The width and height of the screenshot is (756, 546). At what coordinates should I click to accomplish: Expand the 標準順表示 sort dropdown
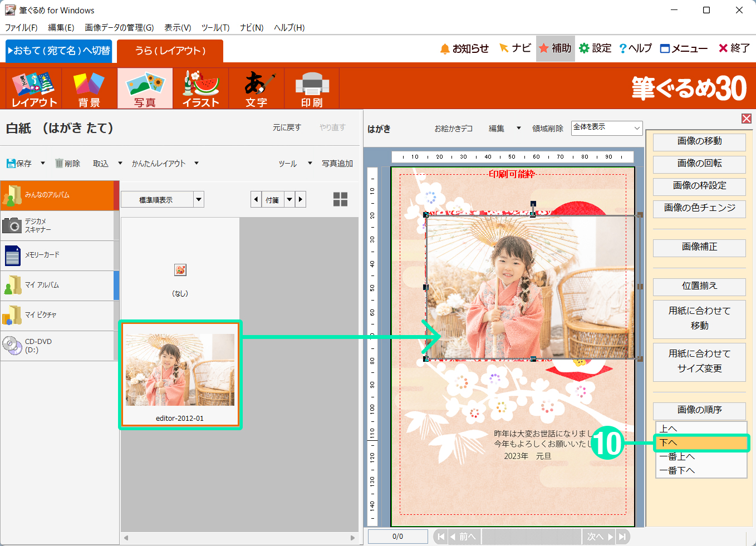click(x=199, y=199)
